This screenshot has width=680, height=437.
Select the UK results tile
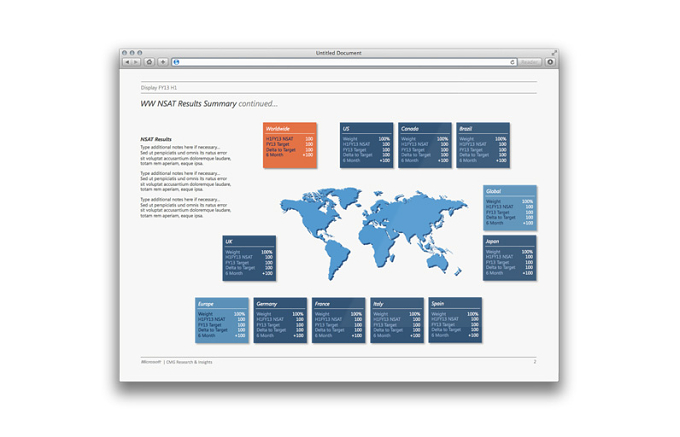click(249, 258)
